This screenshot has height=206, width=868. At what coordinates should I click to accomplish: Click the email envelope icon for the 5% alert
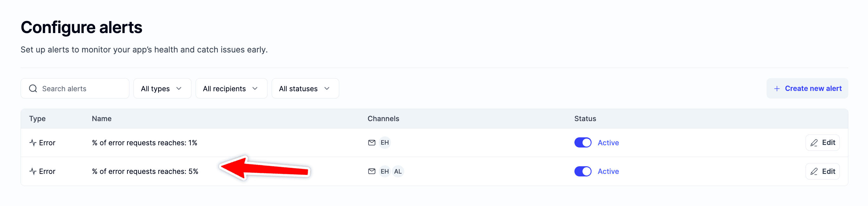(x=372, y=171)
